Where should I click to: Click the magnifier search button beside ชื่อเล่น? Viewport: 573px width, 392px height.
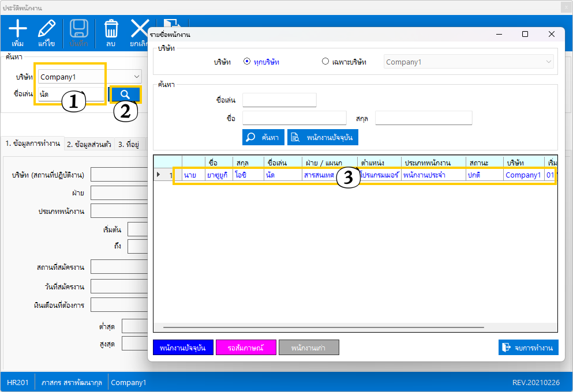point(125,95)
